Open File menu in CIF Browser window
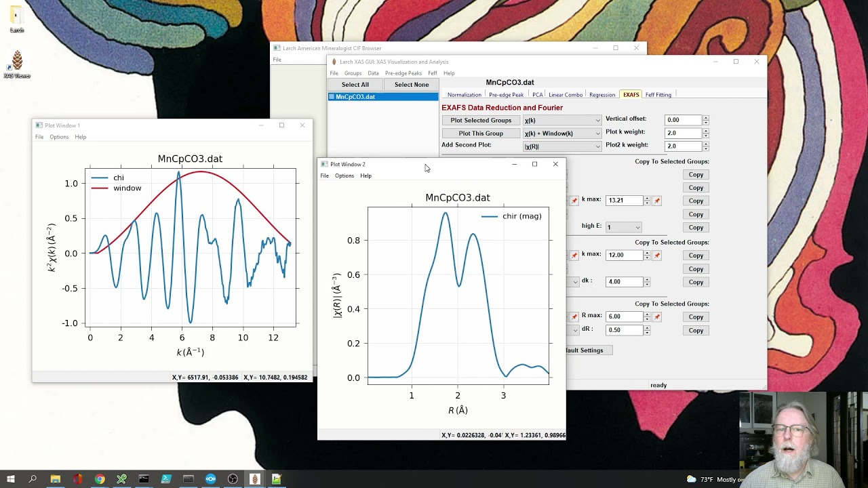868x488 pixels. point(277,60)
